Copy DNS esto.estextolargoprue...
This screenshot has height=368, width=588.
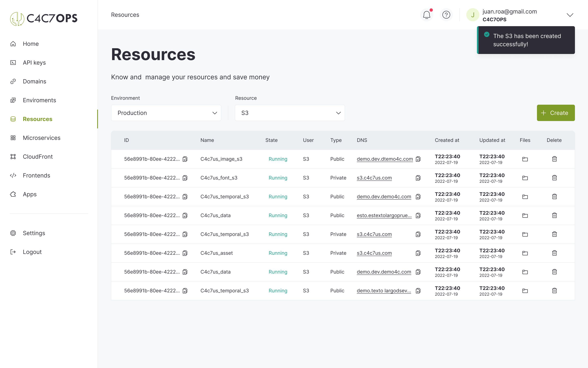click(418, 215)
